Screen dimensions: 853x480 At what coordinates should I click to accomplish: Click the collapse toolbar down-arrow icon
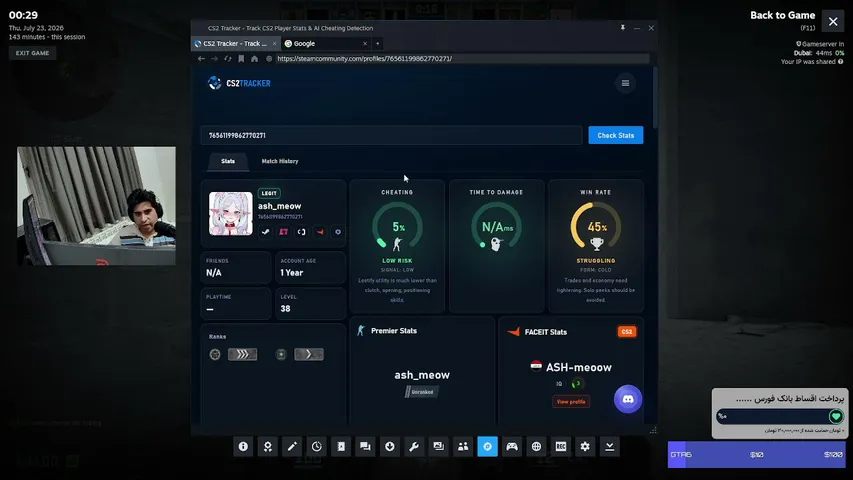click(x=609, y=446)
